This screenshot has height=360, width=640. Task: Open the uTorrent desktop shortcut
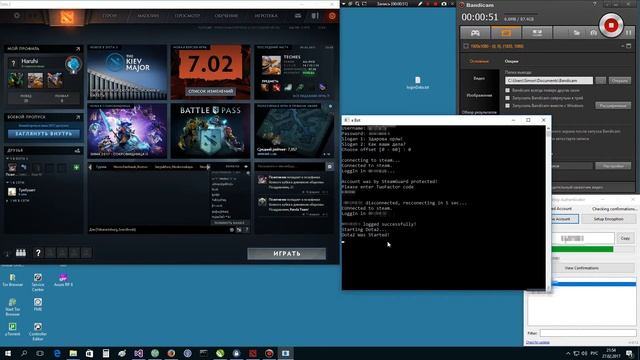coord(12,329)
